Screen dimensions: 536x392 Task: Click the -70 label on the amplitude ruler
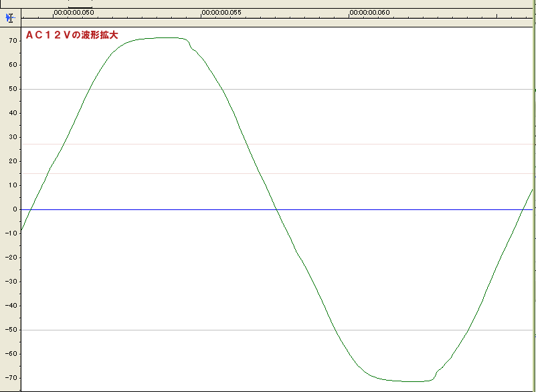(x=11, y=378)
